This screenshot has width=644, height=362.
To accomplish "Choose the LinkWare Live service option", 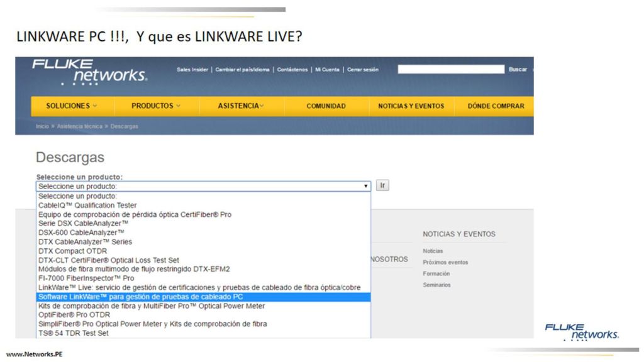I will [203, 287].
